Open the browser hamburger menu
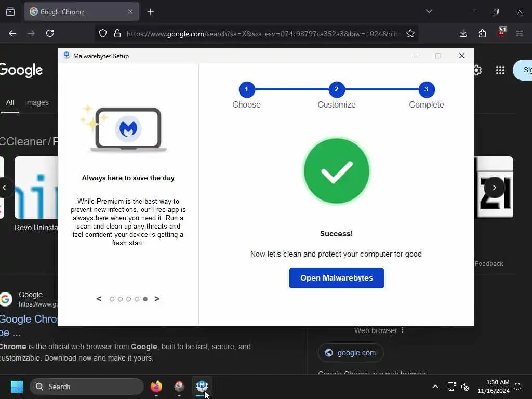 click(520, 33)
